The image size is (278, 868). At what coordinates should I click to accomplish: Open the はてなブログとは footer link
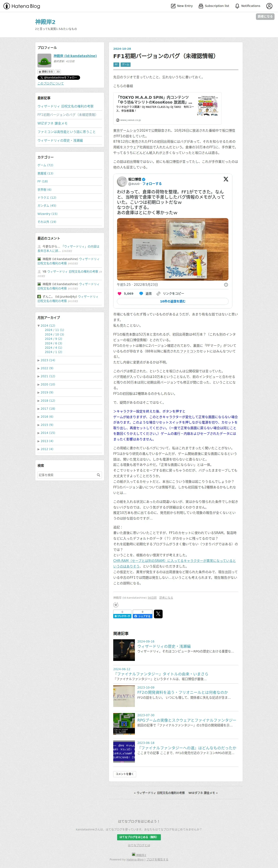point(139,845)
